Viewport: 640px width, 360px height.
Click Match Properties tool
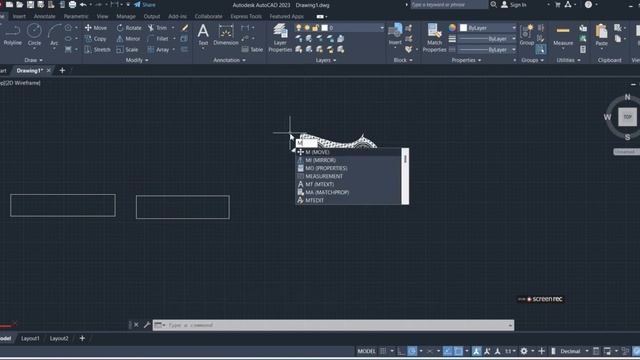coord(434,38)
